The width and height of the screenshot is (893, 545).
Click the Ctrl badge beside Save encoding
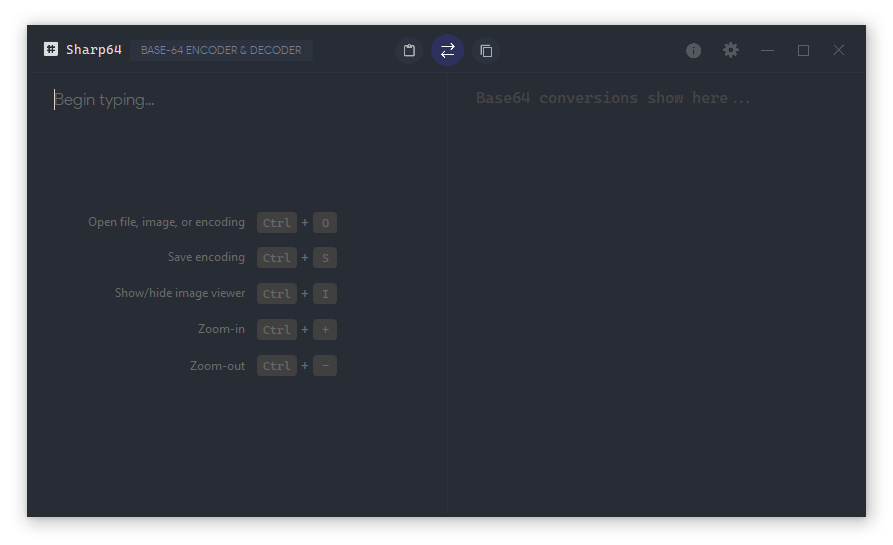click(277, 257)
